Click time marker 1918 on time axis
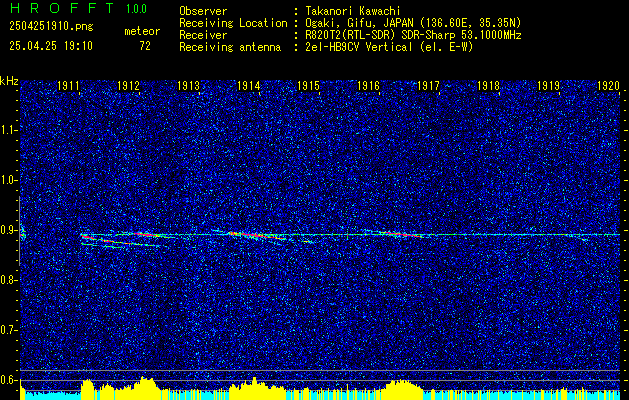The height and width of the screenshot is (400, 629). tap(489, 85)
